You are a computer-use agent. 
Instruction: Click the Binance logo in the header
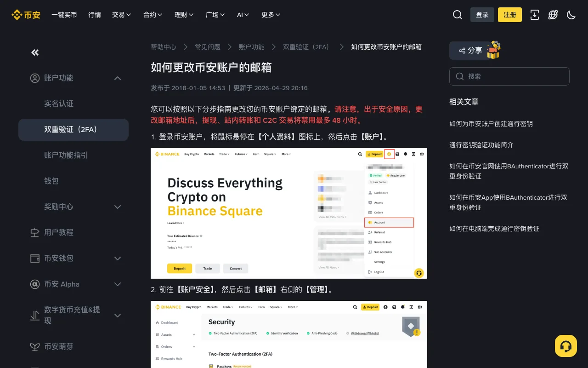click(x=26, y=15)
